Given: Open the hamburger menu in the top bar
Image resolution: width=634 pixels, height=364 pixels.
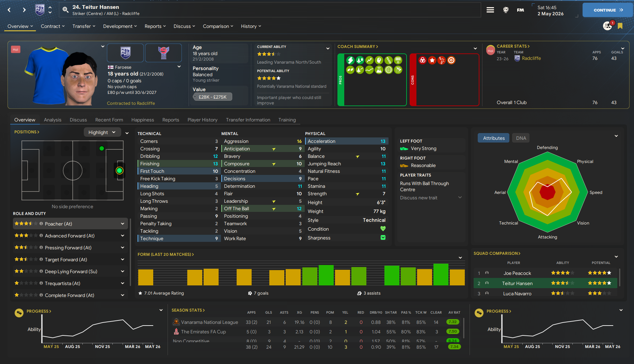Looking at the screenshot, I should pyautogui.click(x=490, y=10).
